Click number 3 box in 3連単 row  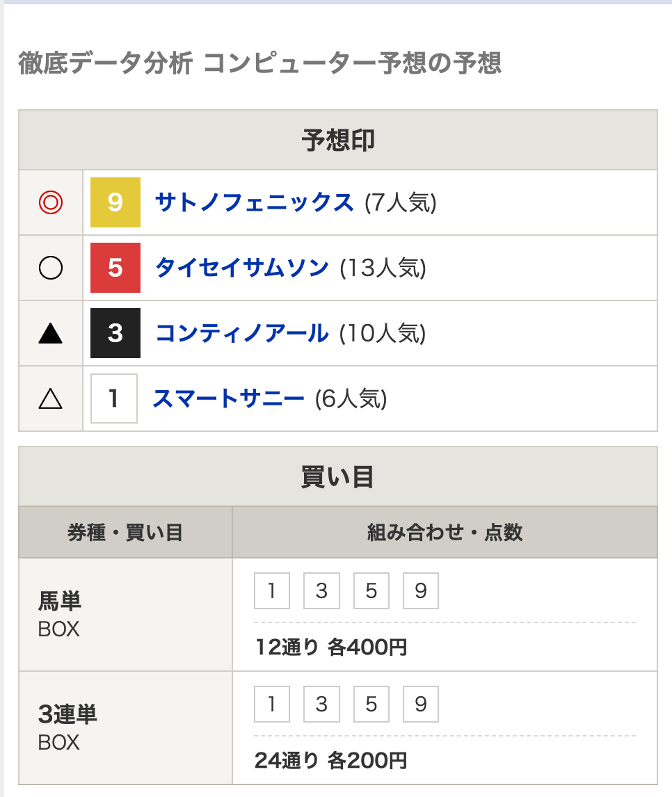coord(322,704)
